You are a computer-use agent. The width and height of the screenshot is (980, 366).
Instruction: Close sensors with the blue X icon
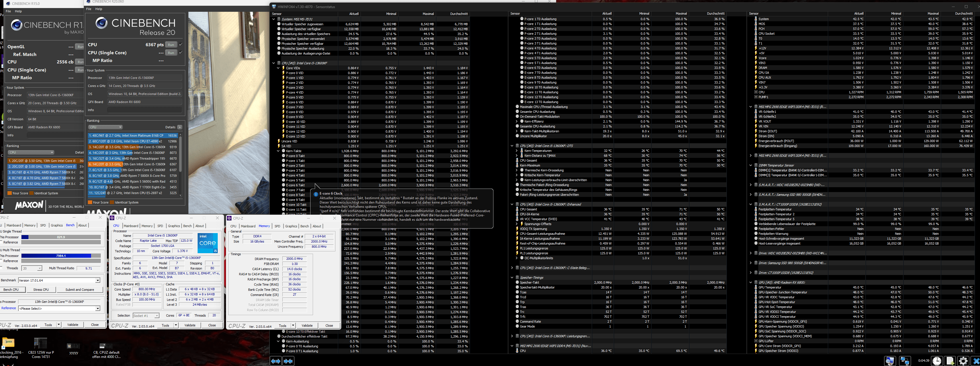[976, 361]
